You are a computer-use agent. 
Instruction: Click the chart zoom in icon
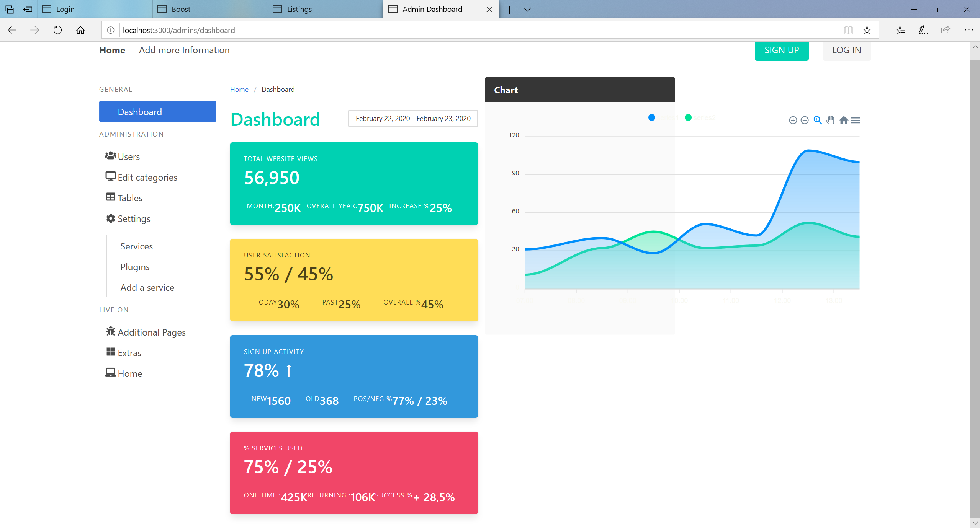793,121
